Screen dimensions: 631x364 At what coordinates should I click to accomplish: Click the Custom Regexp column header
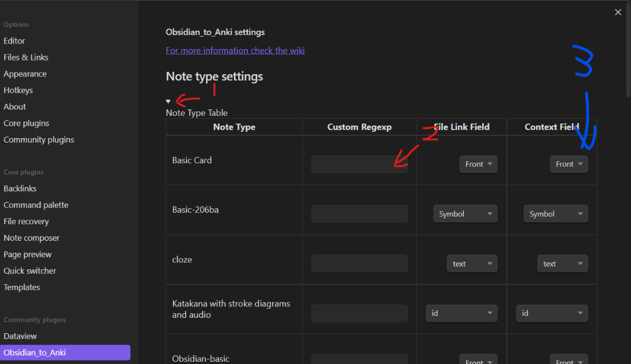359,127
